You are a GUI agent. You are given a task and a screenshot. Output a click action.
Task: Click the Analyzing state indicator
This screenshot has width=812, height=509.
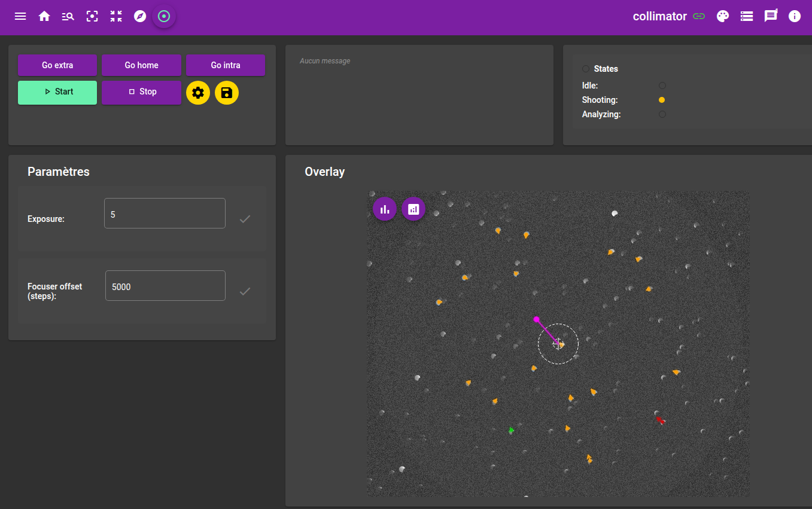click(662, 114)
